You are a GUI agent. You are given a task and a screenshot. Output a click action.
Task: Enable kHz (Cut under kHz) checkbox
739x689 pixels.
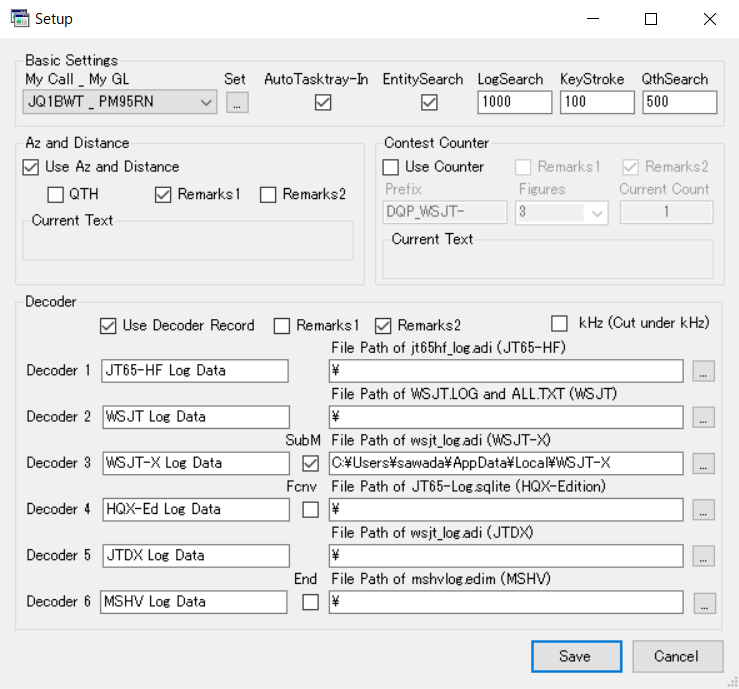(x=560, y=323)
